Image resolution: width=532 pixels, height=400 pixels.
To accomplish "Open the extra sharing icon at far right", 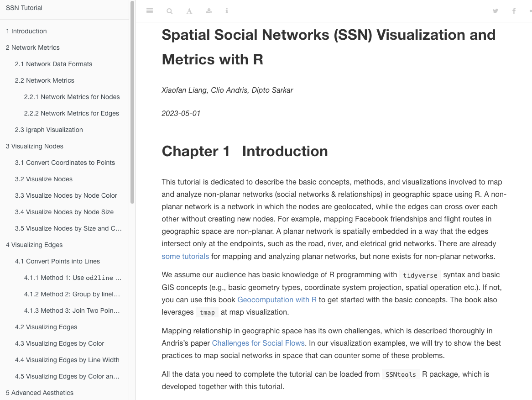I will (x=530, y=11).
